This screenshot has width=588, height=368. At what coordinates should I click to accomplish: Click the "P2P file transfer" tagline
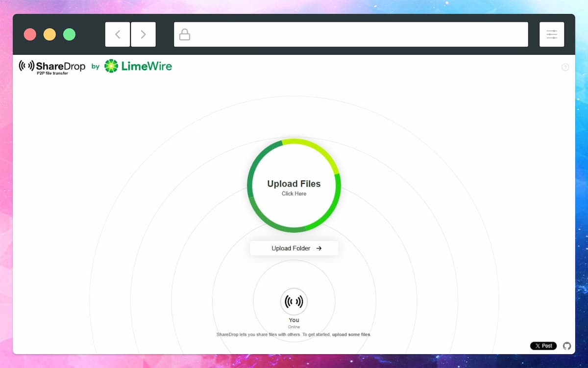coord(52,73)
